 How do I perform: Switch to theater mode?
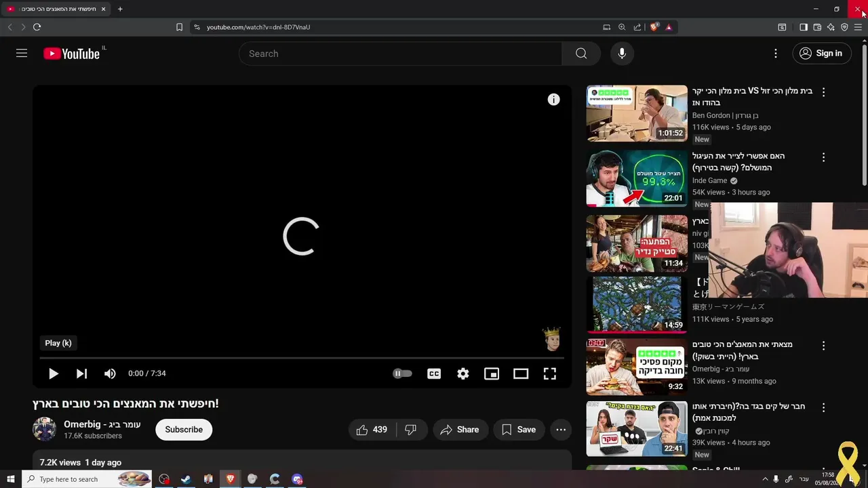pyautogui.click(x=521, y=373)
